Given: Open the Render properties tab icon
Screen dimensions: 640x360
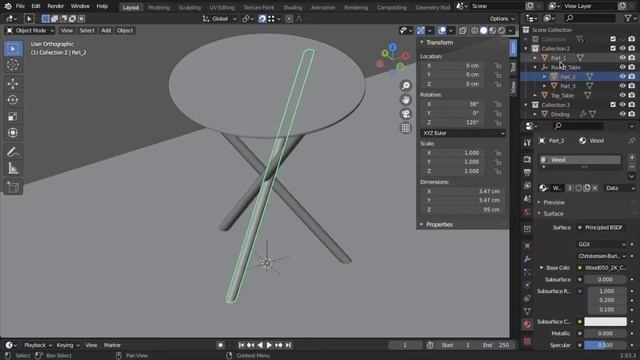Looking at the screenshot, I should [527, 159].
